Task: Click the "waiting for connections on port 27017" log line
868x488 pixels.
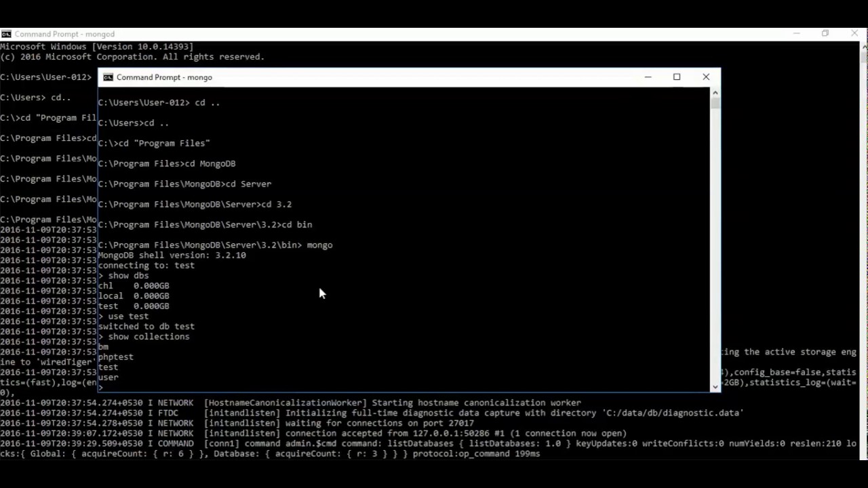Action: click(237, 423)
